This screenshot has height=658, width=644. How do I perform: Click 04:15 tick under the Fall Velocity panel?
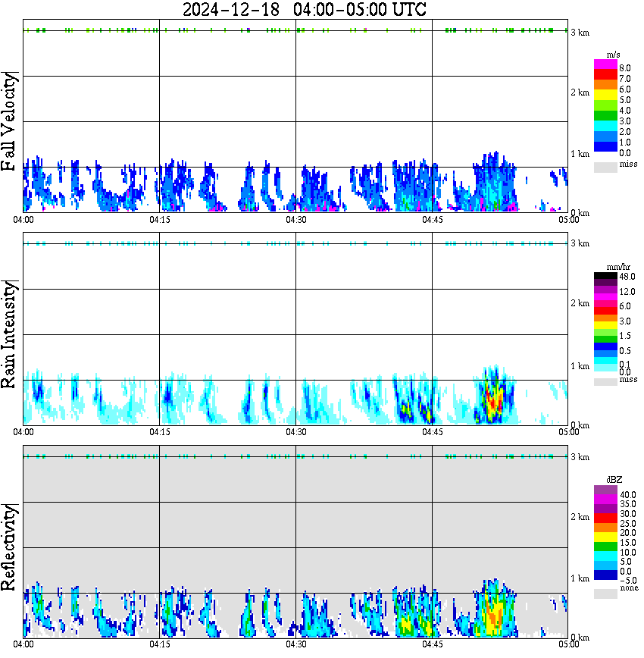160,220
